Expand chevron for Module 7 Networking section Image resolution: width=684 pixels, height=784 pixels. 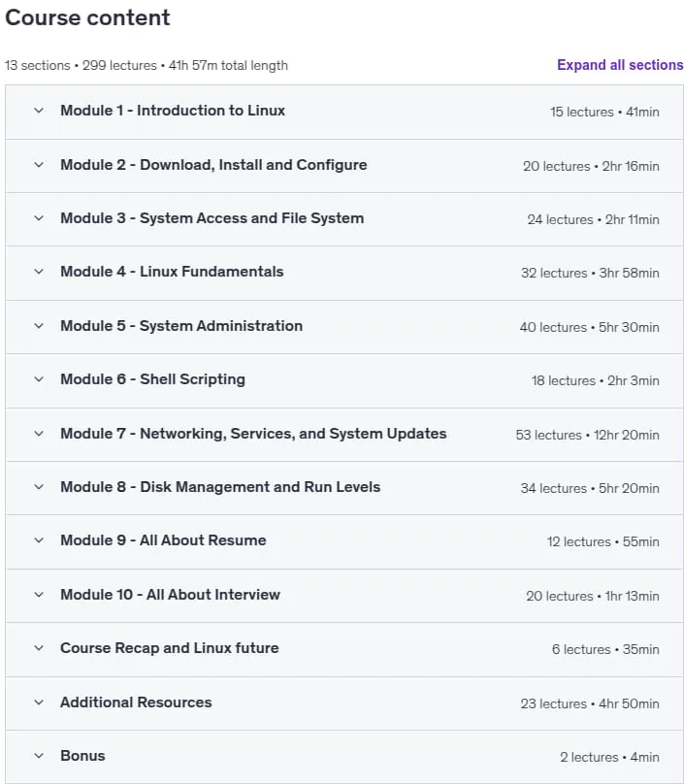pyautogui.click(x=39, y=434)
